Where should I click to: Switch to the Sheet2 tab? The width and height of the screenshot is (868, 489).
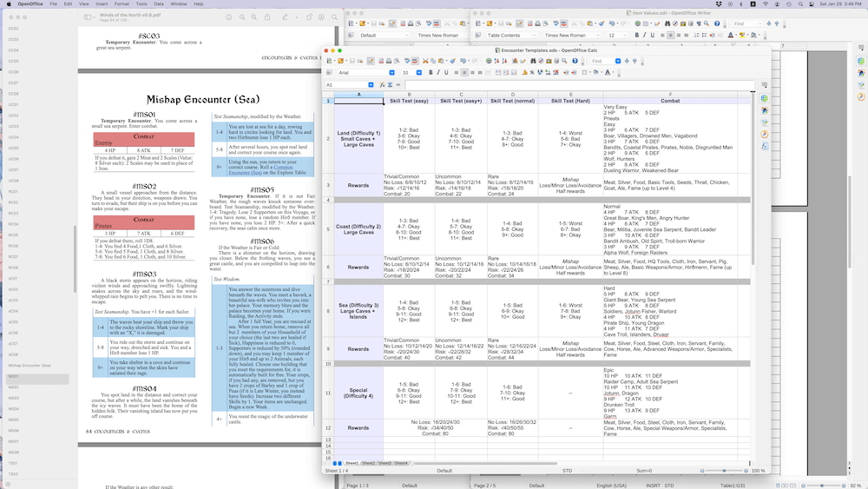368,463
